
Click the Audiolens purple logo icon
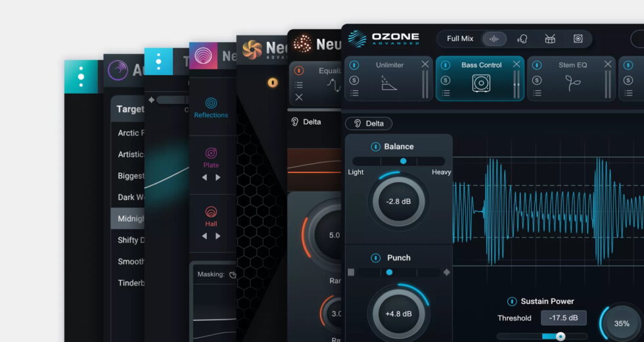click(118, 70)
